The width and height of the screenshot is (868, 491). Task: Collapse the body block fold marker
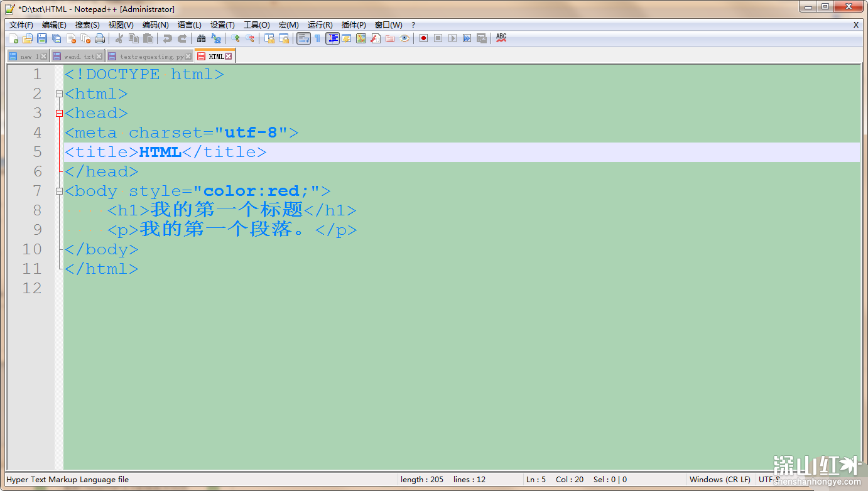click(59, 191)
